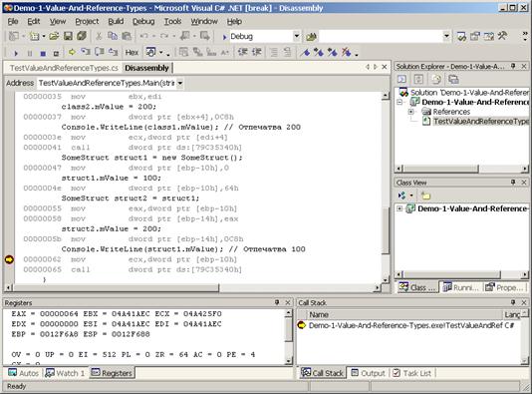Viewport: 532px width, 394px height.
Task: Click the Open File folder icon
Action: pyautogui.click(x=54, y=36)
